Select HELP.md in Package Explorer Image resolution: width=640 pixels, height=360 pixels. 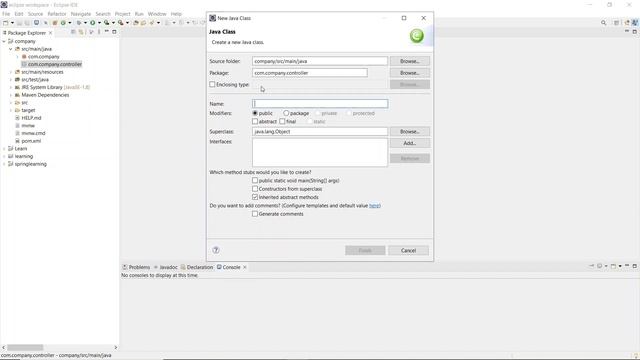pyautogui.click(x=31, y=118)
